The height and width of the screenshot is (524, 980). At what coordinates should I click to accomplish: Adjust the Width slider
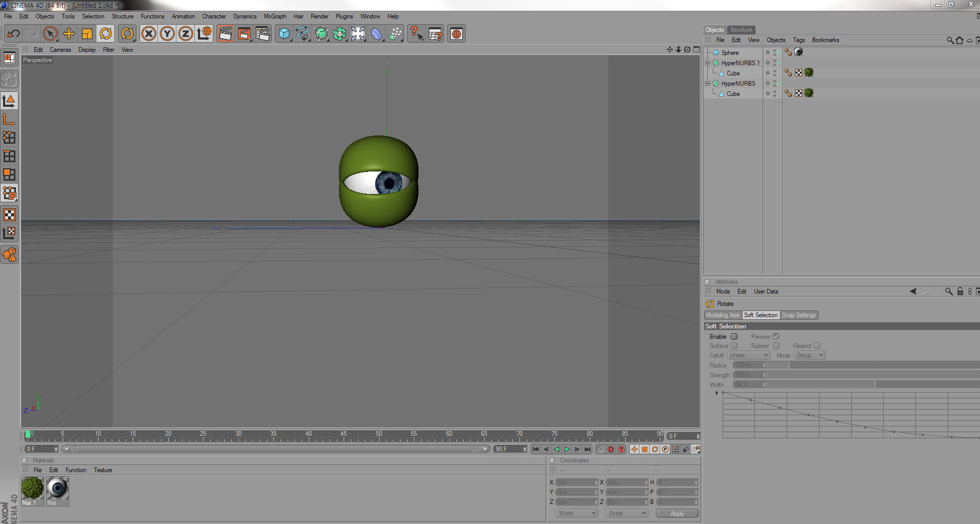(873, 384)
